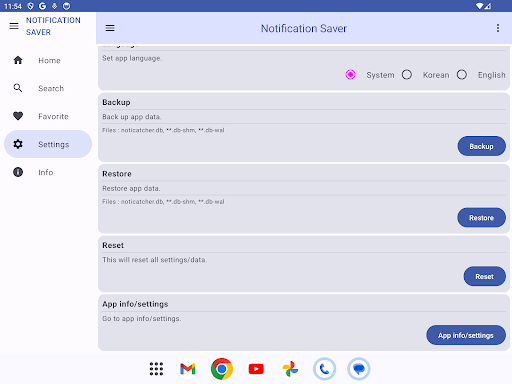Open Favorite heart icon in sidebar
This screenshot has width=512, height=384.
tap(18, 116)
